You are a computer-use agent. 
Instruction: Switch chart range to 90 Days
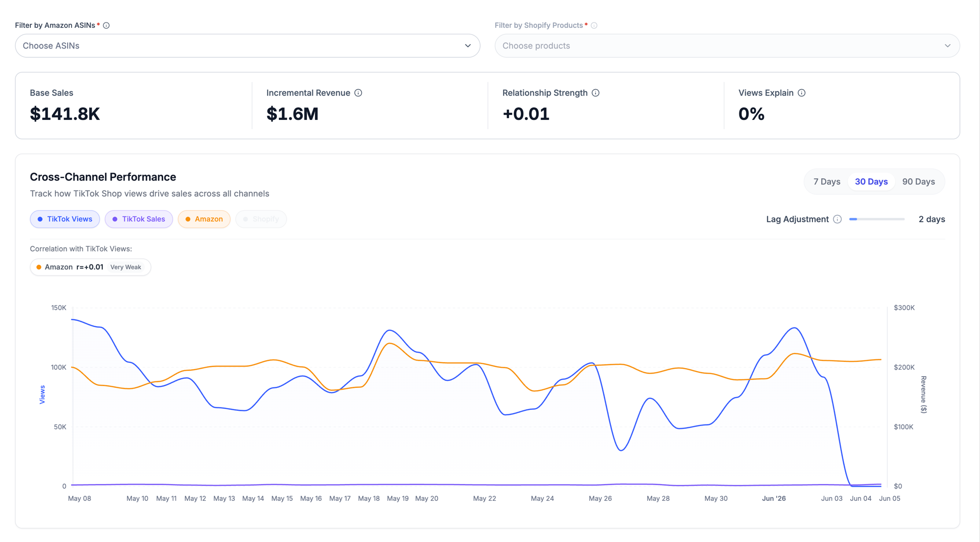tap(918, 182)
